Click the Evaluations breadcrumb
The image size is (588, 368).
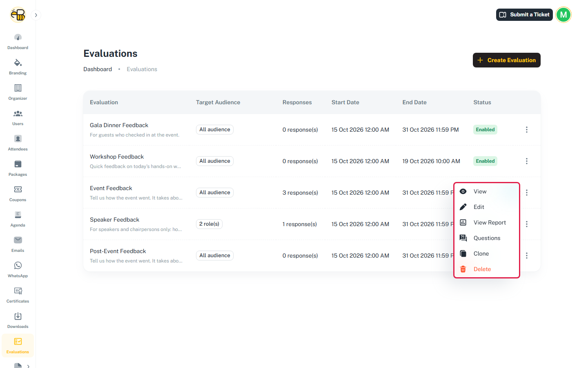(142, 69)
